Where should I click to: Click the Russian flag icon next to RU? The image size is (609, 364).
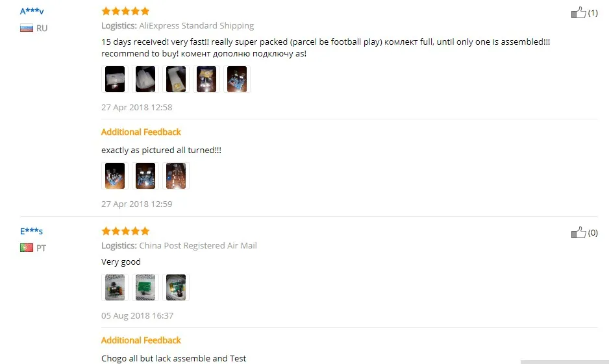[x=27, y=28]
